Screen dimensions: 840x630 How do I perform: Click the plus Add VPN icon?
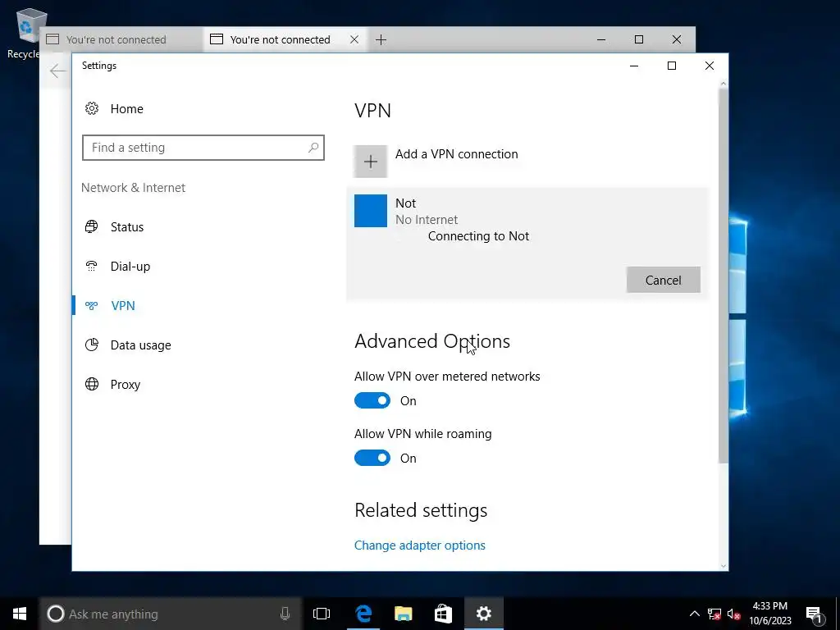coord(370,162)
